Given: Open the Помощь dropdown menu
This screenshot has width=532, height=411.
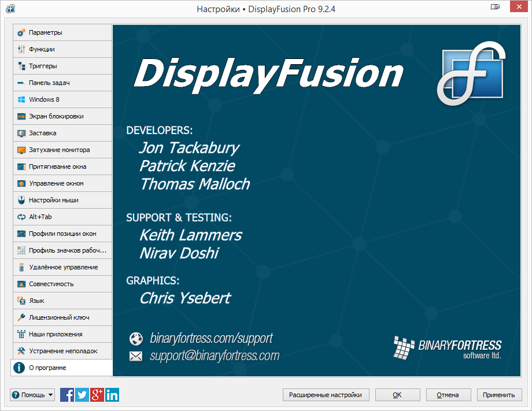Looking at the screenshot, I should [32, 395].
